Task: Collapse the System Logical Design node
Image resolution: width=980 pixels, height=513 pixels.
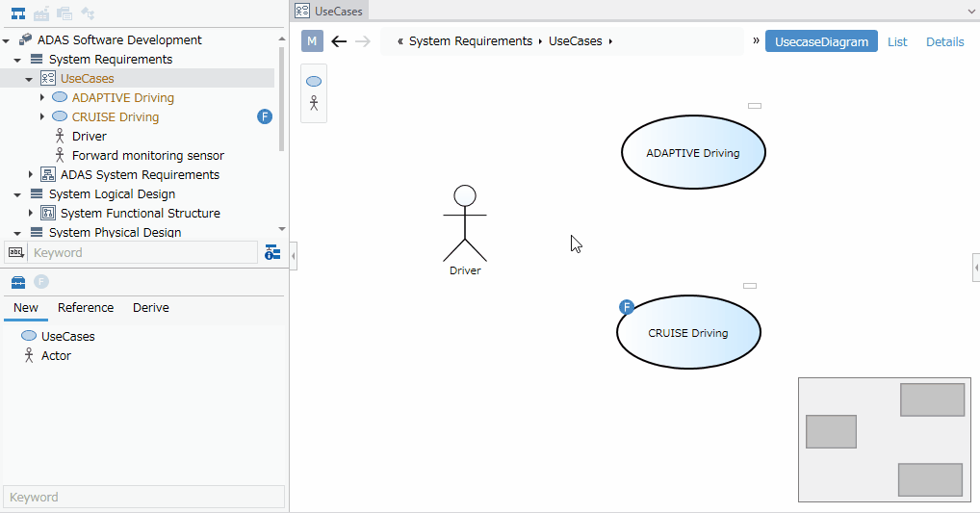Action: [x=17, y=195]
